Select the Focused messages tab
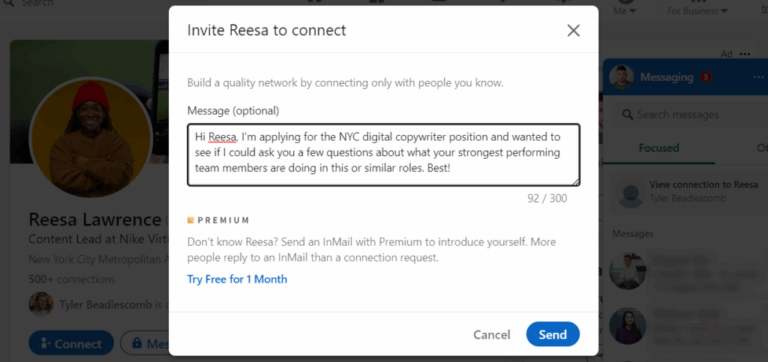Screen dimensions: 768x362 pyautogui.click(x=659, y=148)
